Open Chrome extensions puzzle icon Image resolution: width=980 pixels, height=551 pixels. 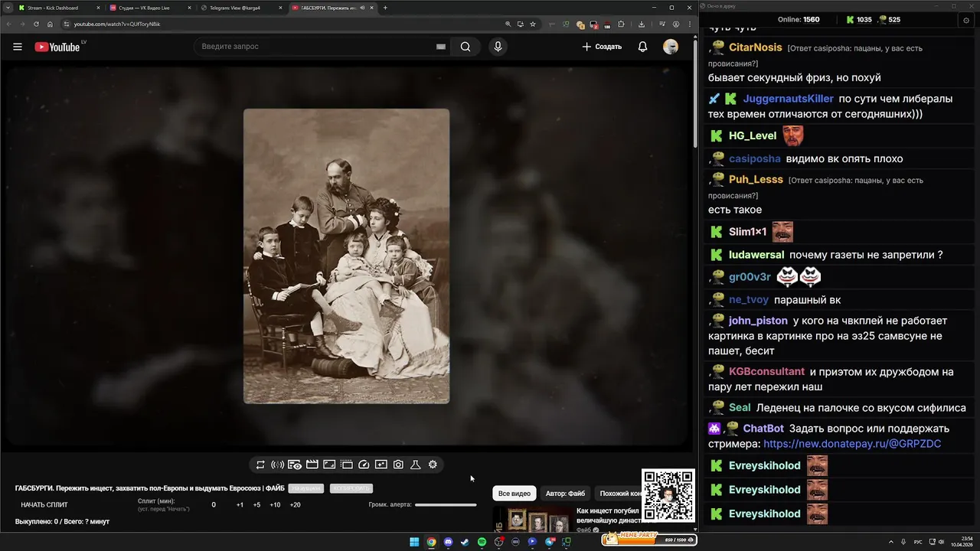621,24
